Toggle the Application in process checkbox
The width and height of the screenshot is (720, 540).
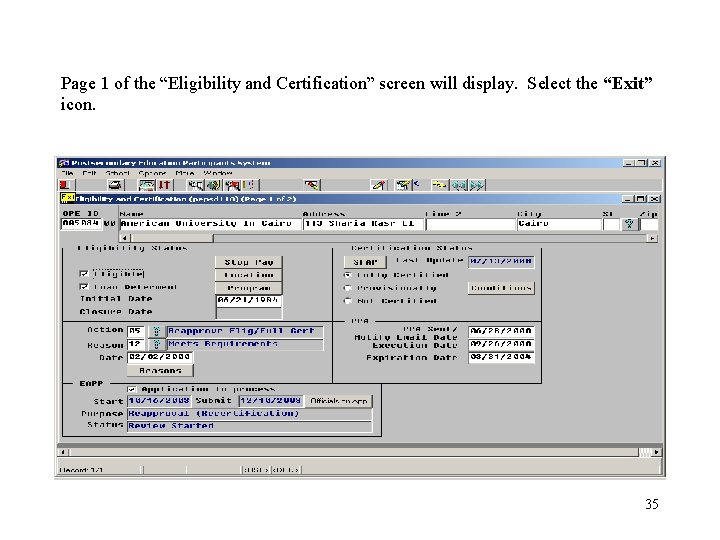(x=132, y=389)
